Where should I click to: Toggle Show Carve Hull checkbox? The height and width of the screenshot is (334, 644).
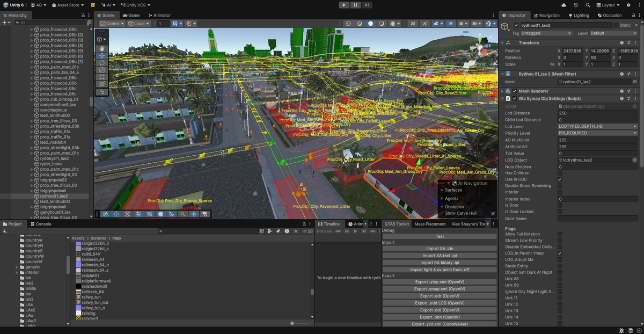493,213
